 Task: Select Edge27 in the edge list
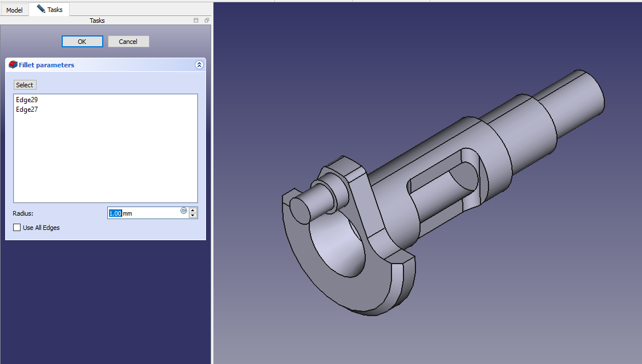click(27, 110)
